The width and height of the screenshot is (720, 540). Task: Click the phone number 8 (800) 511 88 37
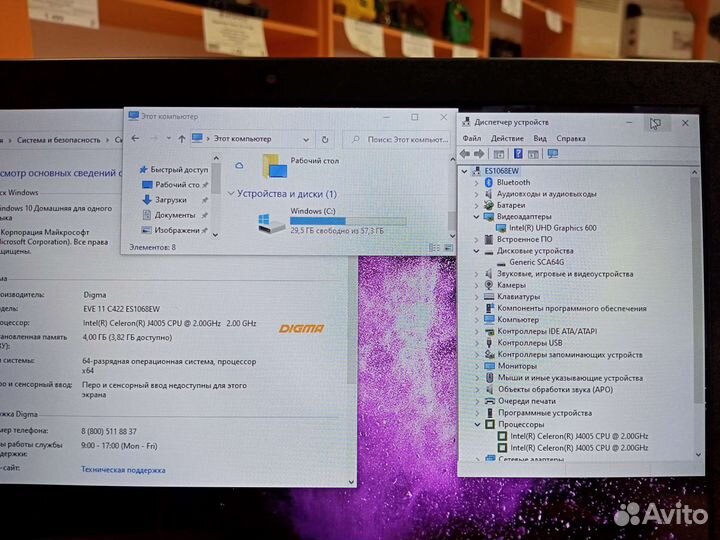pos(109,431)
